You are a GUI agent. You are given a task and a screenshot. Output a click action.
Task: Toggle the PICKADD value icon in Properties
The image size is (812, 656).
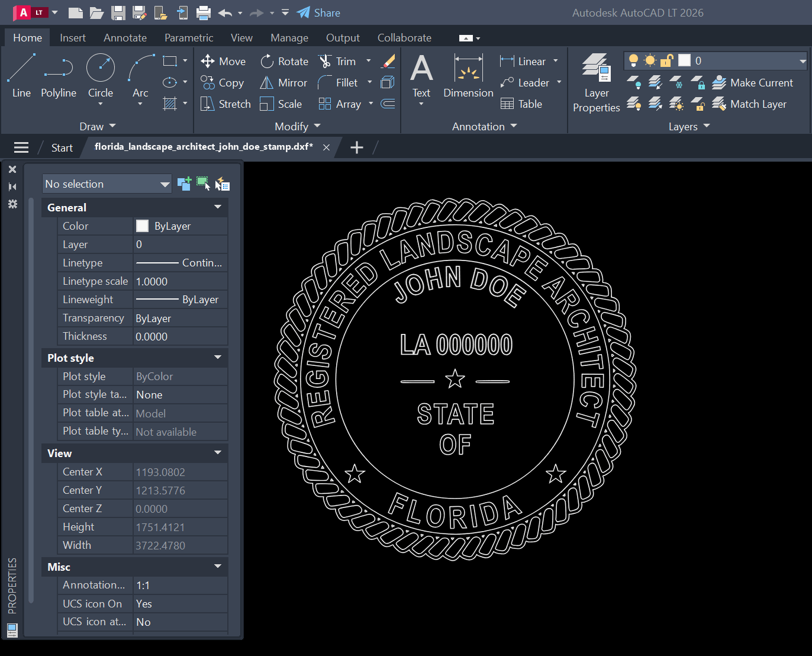(x=184, y=184)
